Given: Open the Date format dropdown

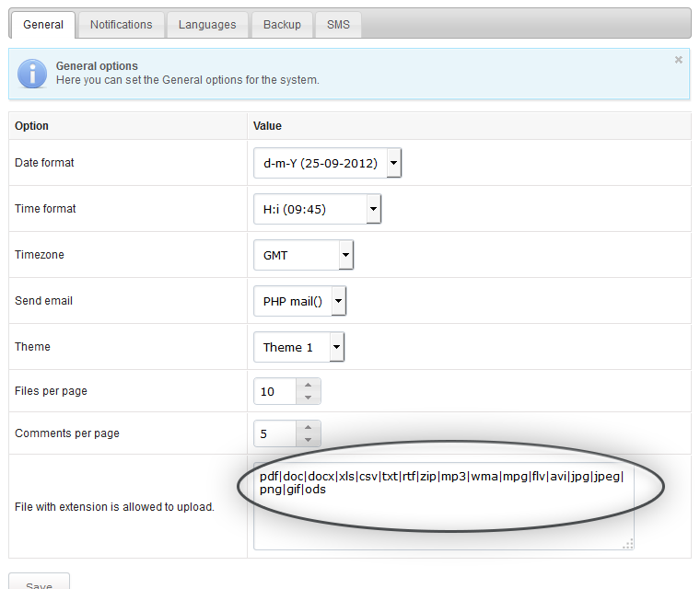Looking at the screenshot, I should (x=327, y=163).
